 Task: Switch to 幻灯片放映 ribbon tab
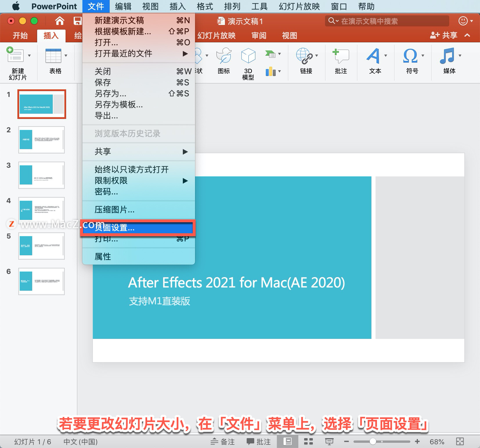(x=216, y=36)
